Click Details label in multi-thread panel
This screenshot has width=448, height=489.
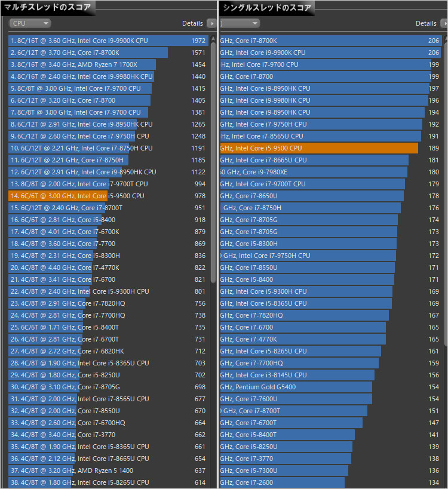point(192,23)
